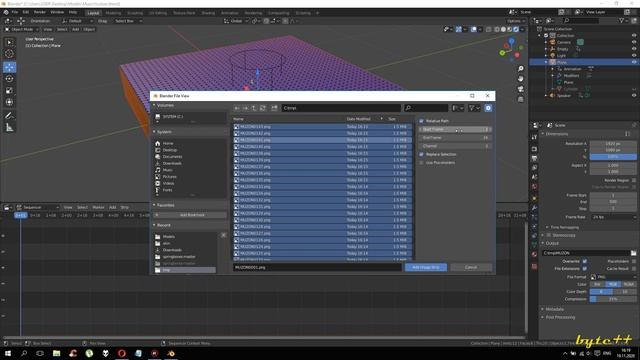Toggle camera view icon in viewport
This screenshot has width=640, height=360.
[x=520, y=89]
